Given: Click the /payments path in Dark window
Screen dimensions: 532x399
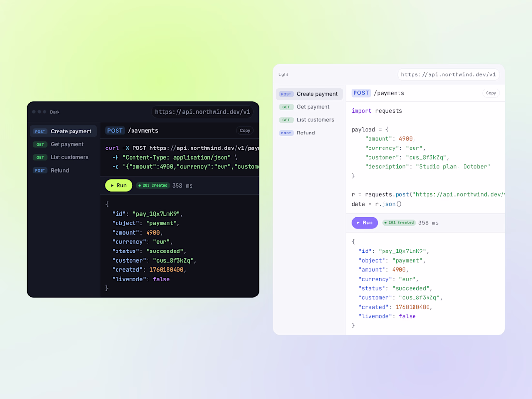Looking at the screenshot, I should coord(143,131).
